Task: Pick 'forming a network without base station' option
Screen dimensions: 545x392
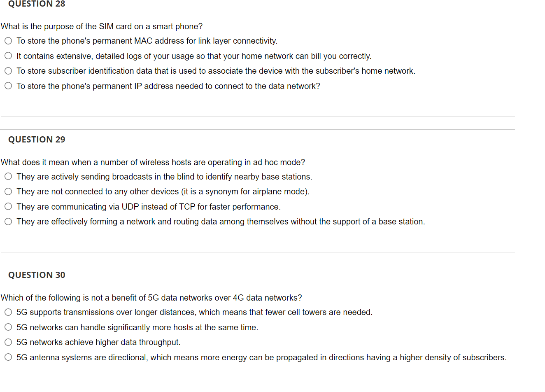Action: tap(8, 222)
